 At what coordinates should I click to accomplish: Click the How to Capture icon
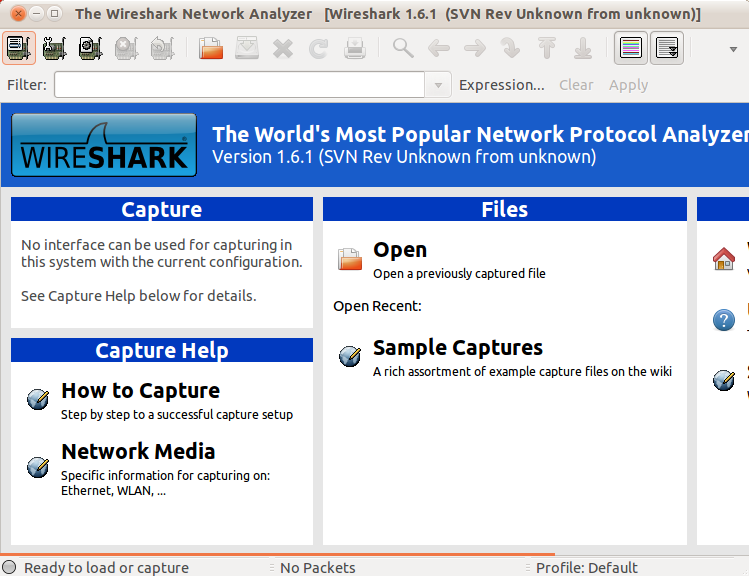38,399
